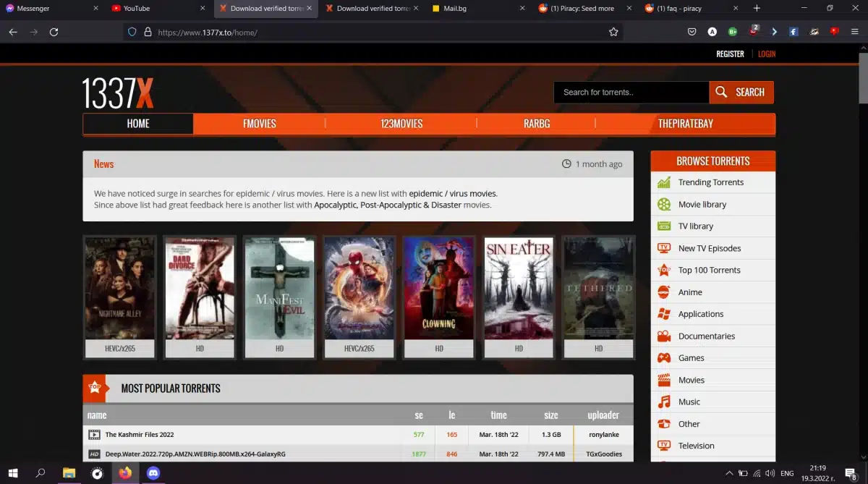Click the tracking protection shield icon
The image size is (868, 484).
pos(132,32)
